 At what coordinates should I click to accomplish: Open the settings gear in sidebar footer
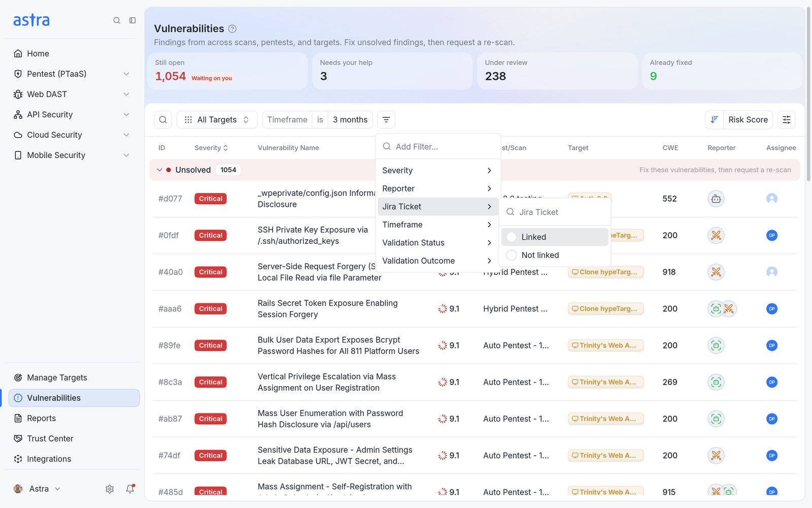110,489
